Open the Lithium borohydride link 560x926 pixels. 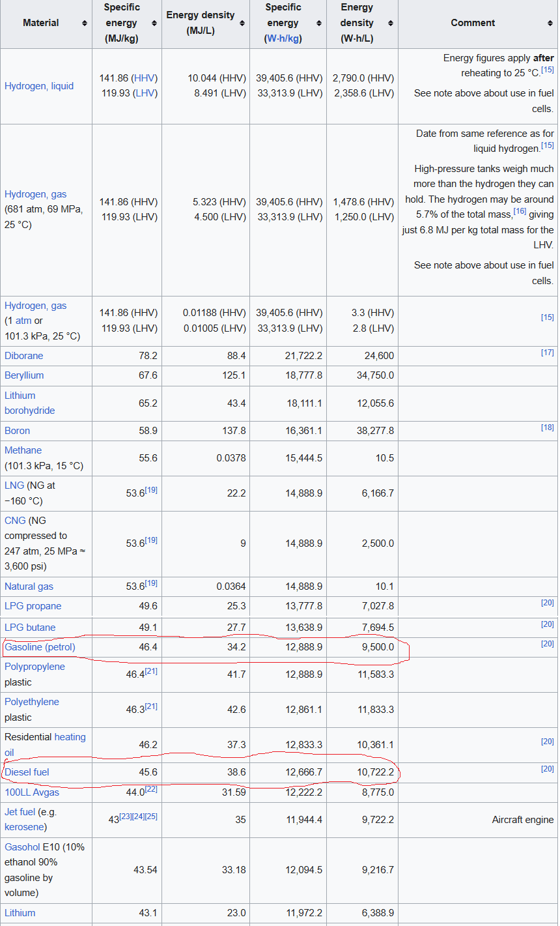point(29,403)
